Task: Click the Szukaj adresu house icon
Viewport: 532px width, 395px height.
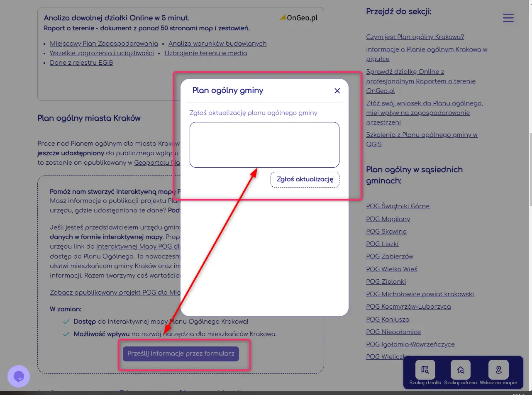Action: 460,370
